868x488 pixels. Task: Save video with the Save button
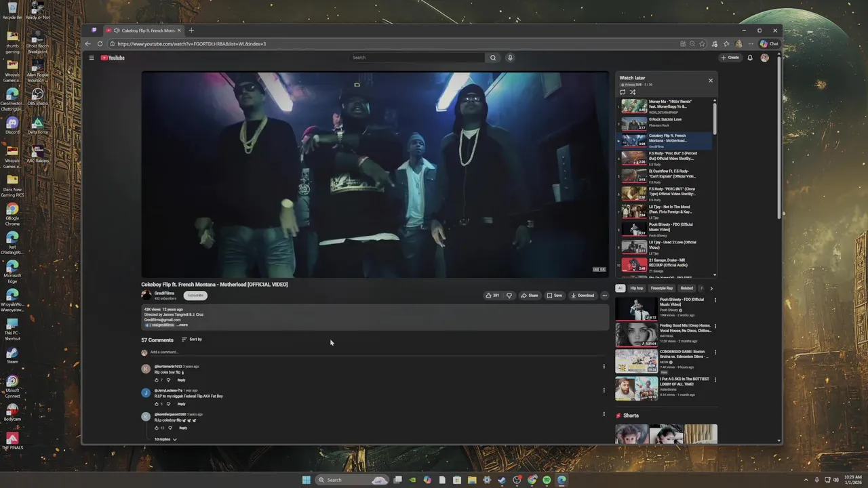coord(555,296)
